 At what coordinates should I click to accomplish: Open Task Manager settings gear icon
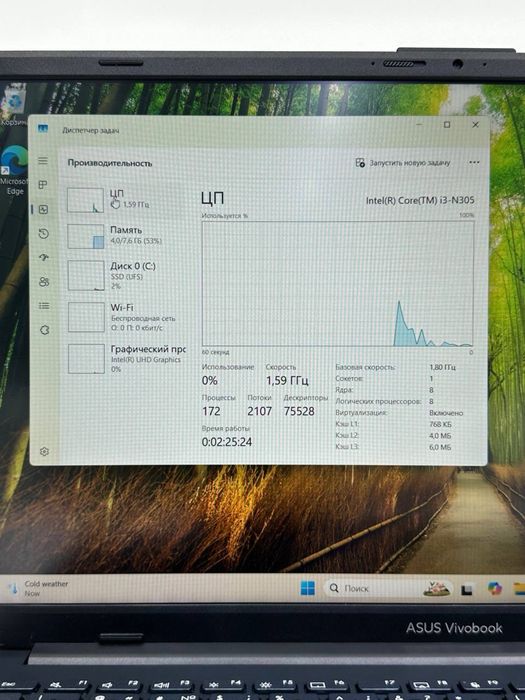(44, 452)
